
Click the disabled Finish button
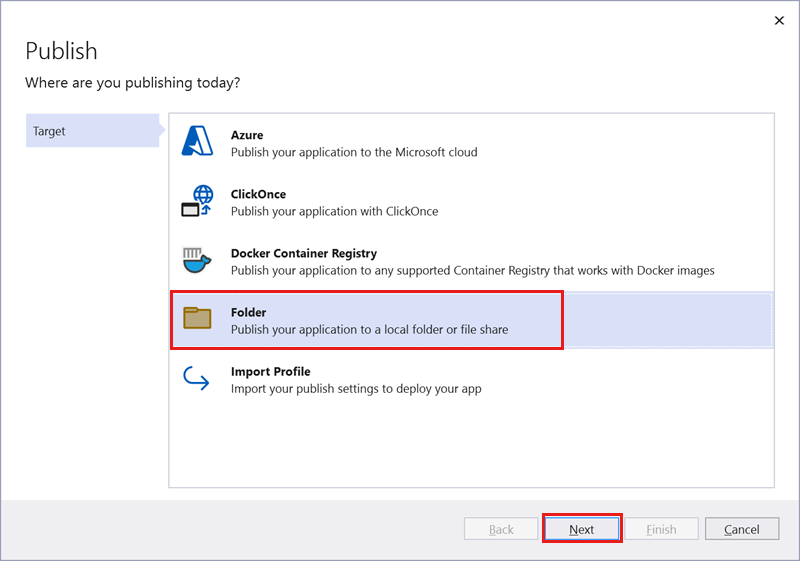pyautogui.click(x=661, y=529)
